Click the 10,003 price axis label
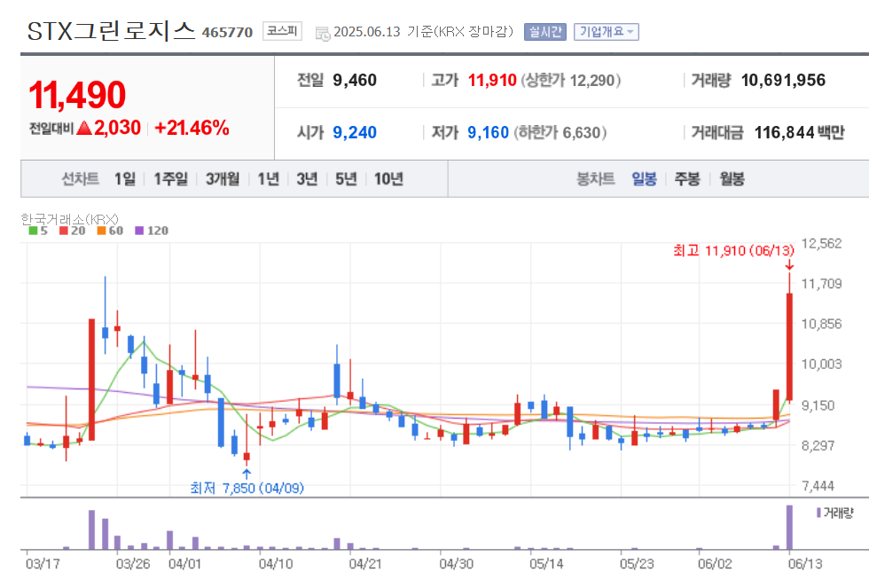This screenshot has height=588, width=869. [821, 365]
